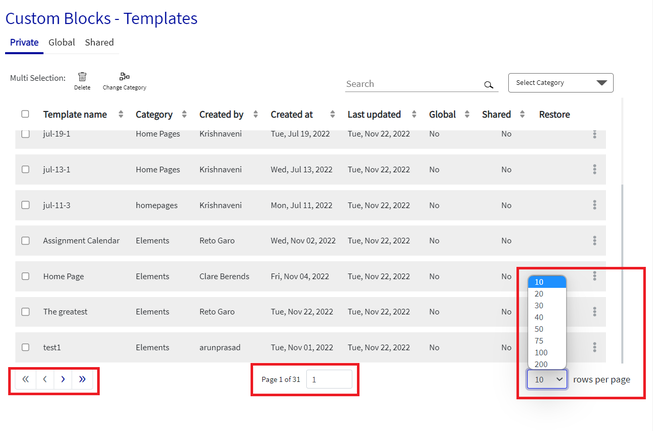
Task: Click the page number input field
Action: pyautogui.click(x=329, y=379)
